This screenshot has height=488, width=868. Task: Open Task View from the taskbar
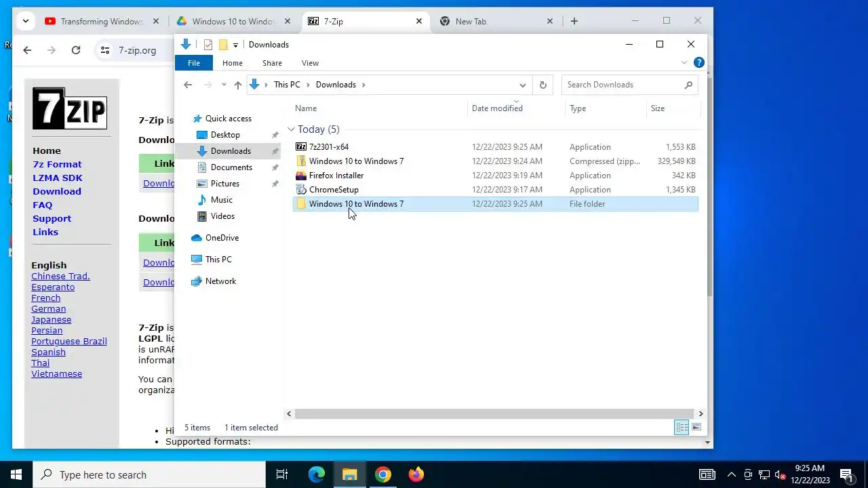(x=282, y=474)
